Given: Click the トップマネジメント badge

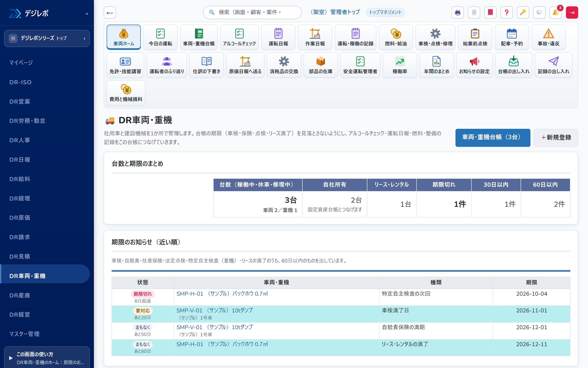Looking at the screenshot, I should pyautogui.click(x=385, y=12).
